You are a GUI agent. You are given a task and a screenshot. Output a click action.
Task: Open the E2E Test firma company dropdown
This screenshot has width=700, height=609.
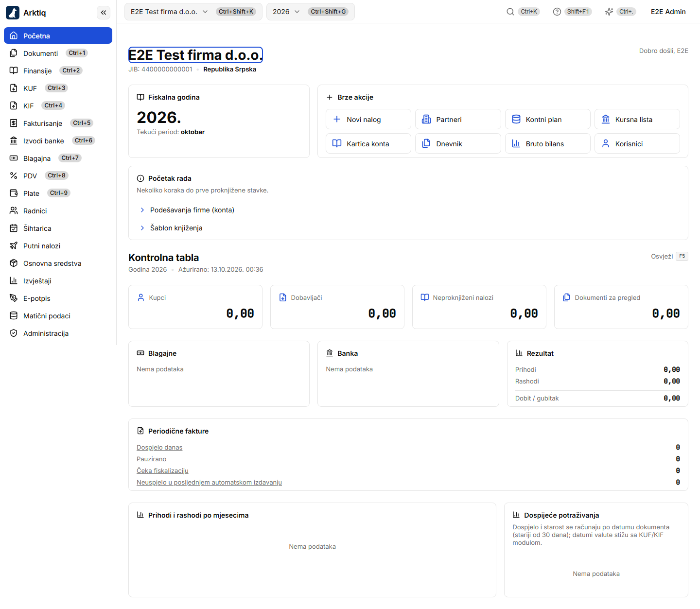[x=193, y=12]
